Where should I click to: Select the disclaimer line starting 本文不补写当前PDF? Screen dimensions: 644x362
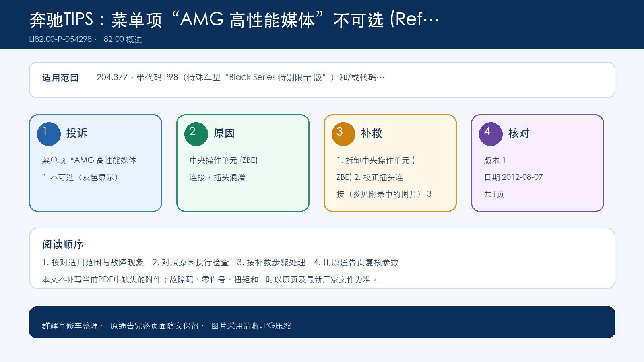(x=210, y=280)
